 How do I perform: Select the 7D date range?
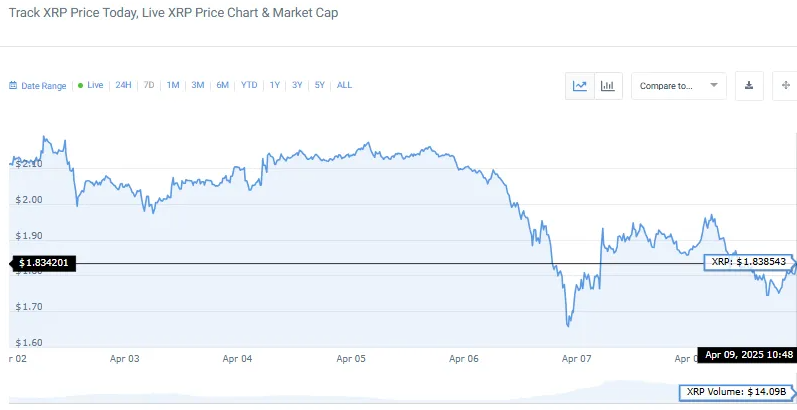point(149,86)
